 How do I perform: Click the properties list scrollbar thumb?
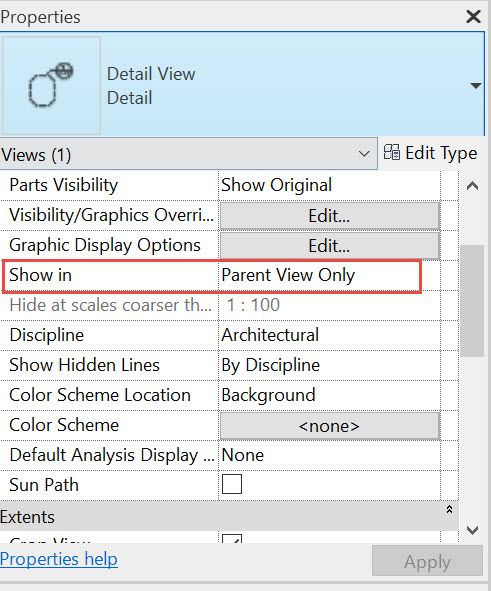(472, 300)
